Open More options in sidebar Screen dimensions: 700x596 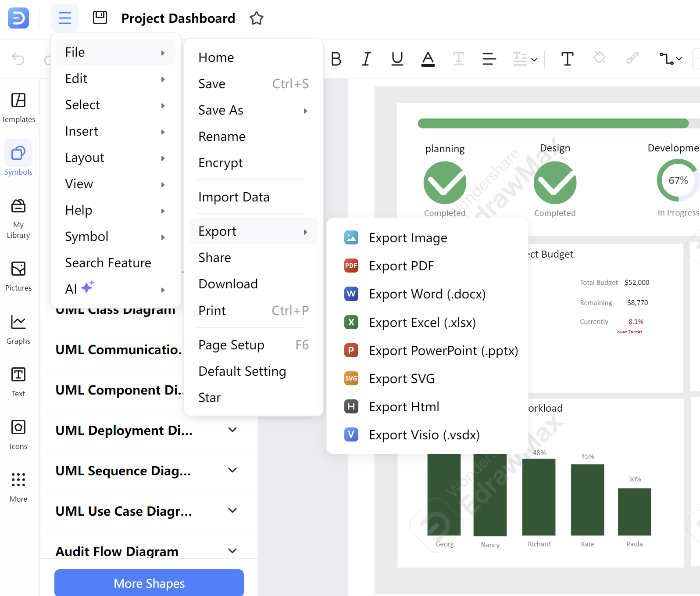coord(18,488)
